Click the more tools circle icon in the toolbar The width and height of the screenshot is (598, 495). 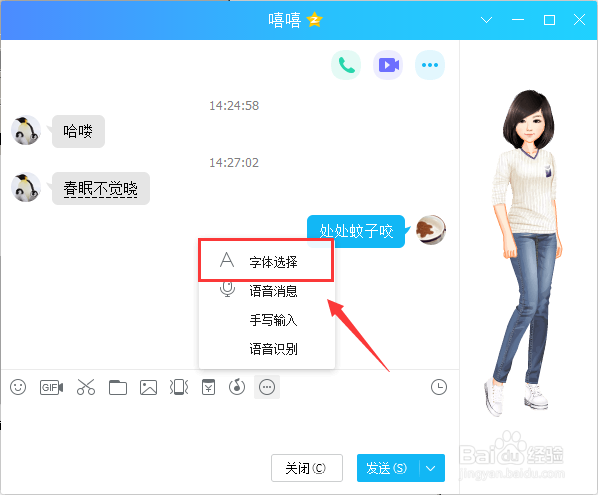(x=267, y=387)
